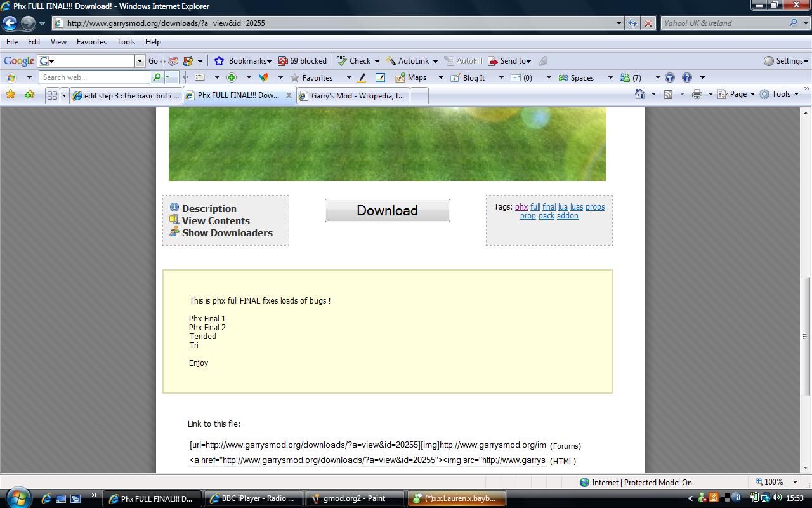The height and width of the screenshot is (508, 812).
Task: Click the View Contents link
Action: [x=216, y=220]
